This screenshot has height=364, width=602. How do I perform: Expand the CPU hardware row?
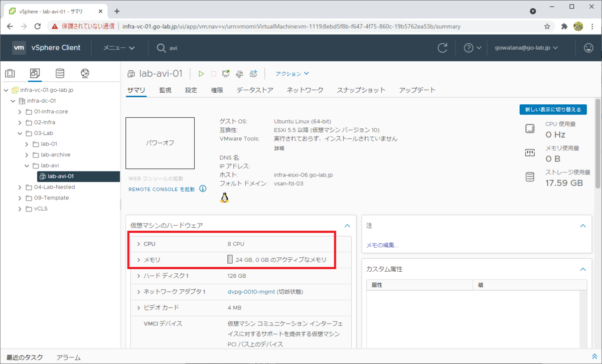pos(139,244)
